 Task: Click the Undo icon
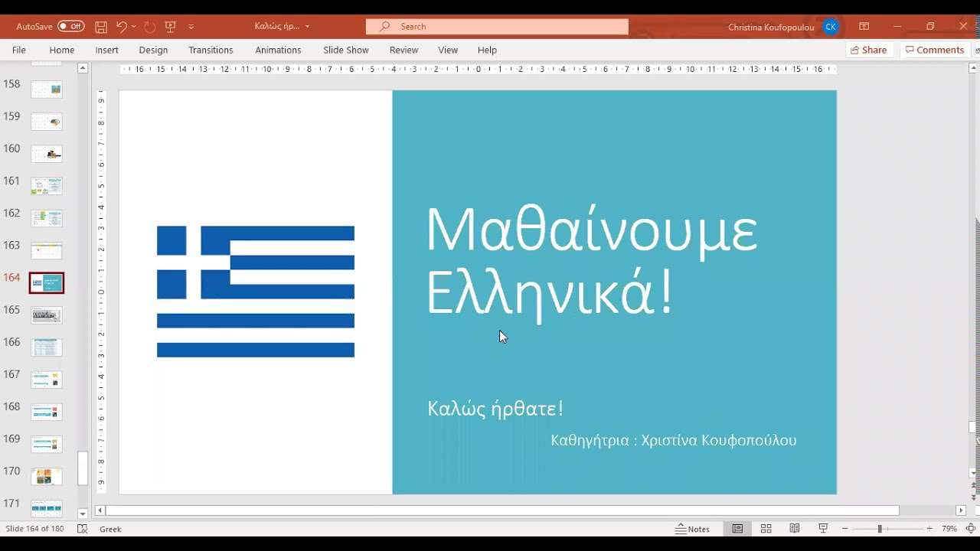(121, 26)
